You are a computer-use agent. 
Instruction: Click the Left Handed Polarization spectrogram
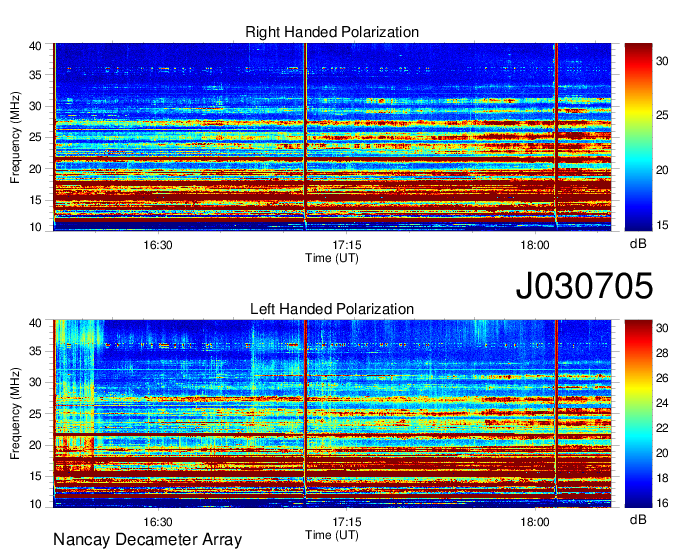click(332, 414)
